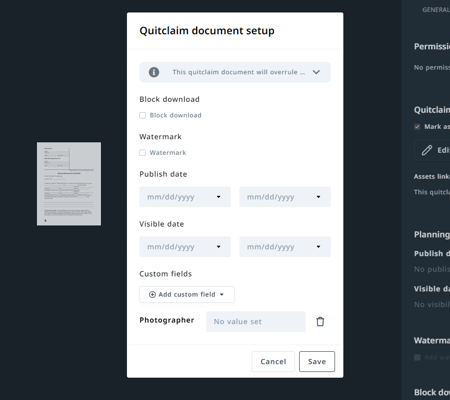
Task: Open Publish date end calendar dropdown arrow
Action: click(318, 197)
